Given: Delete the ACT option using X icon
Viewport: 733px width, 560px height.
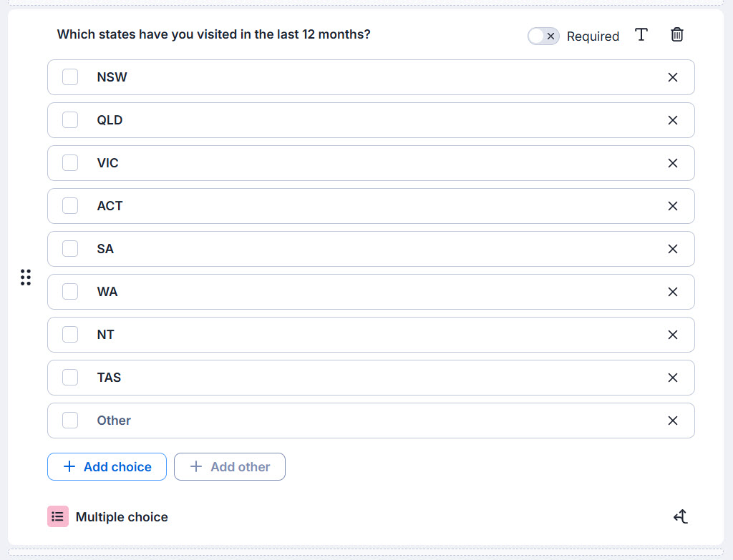Looking at the screenshot, I should pos(672,206).
